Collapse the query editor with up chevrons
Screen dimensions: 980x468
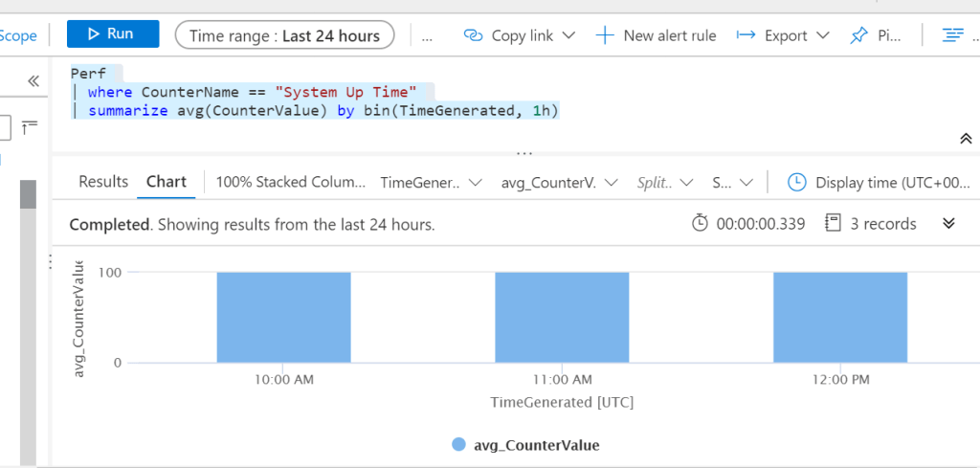coord(966,139)
